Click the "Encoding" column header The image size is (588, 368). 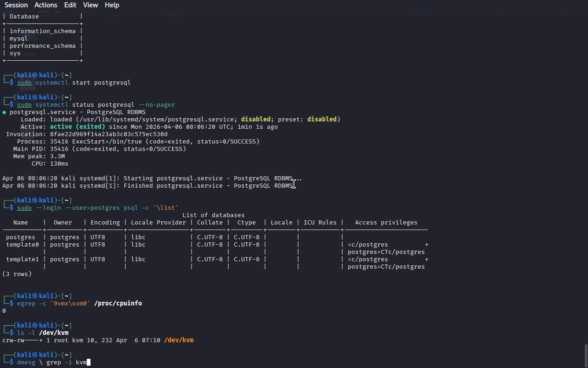point(105,223)
